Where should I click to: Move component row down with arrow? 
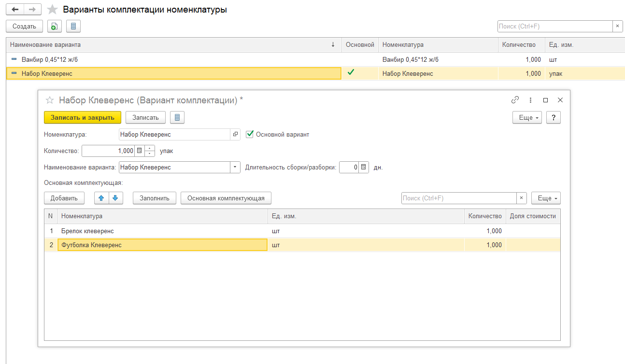[x=116, y=198]
